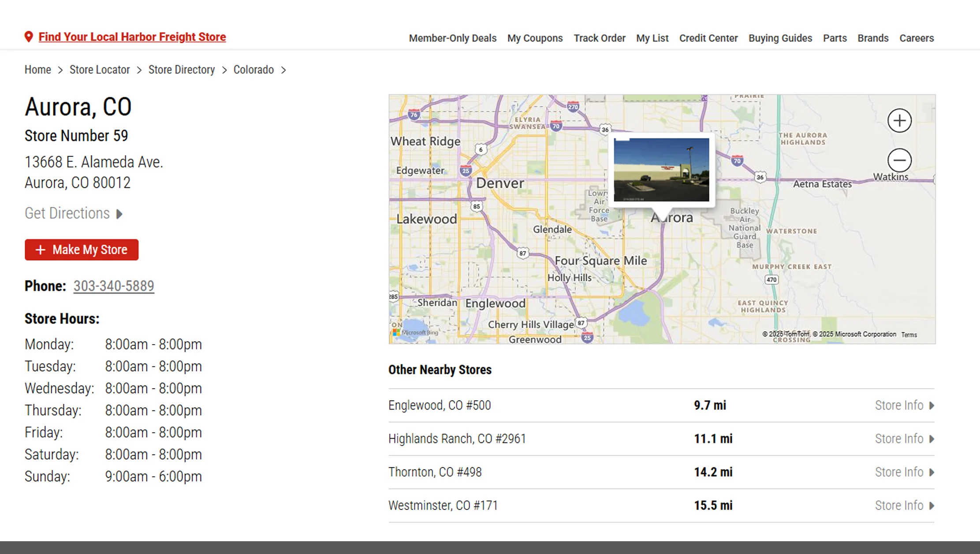
Task: Click the Lakewood label on map
Action: (x=426, y=219)
